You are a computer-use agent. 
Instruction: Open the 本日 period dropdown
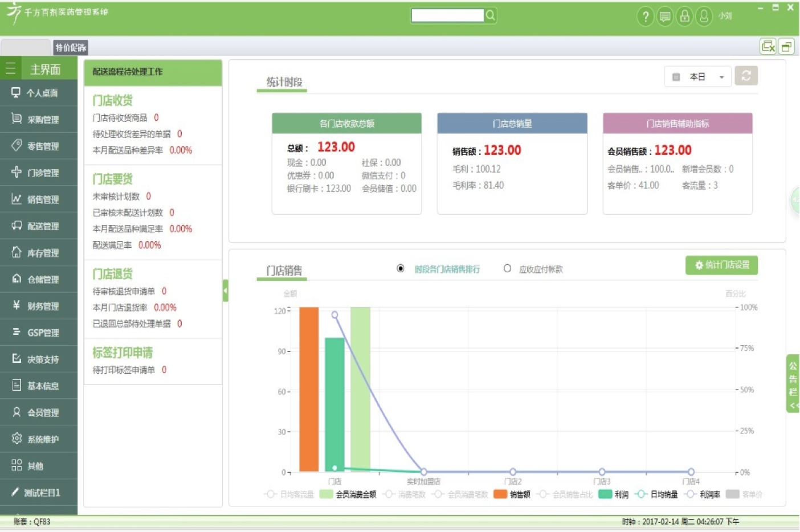[698, 76]
